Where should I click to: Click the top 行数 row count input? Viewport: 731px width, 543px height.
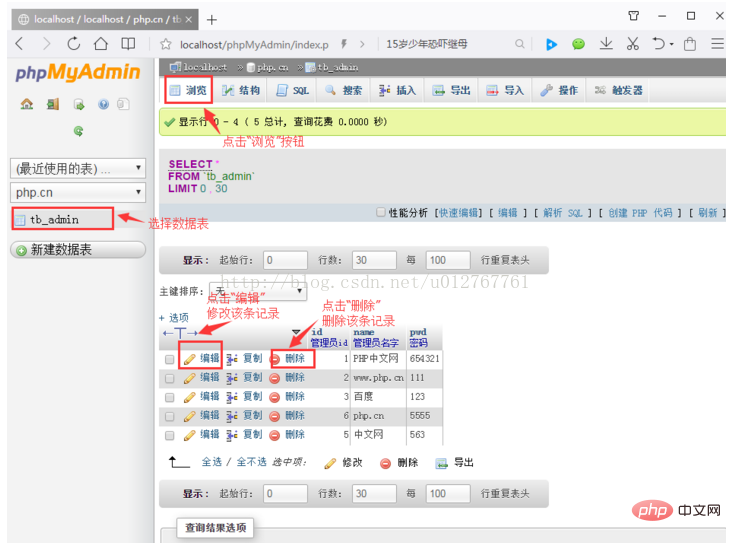[x=374, y=260]
